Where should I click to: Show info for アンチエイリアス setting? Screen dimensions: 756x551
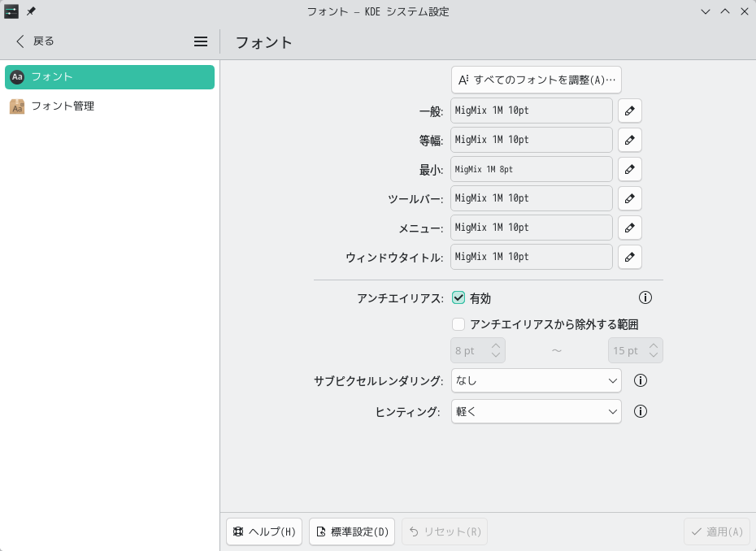click(x=645, y=297)
